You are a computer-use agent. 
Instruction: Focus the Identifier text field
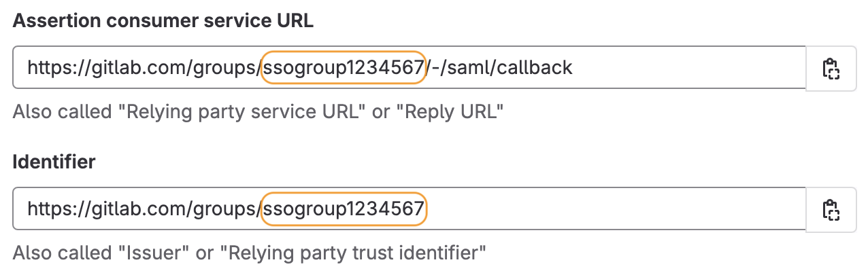(612, 209)
